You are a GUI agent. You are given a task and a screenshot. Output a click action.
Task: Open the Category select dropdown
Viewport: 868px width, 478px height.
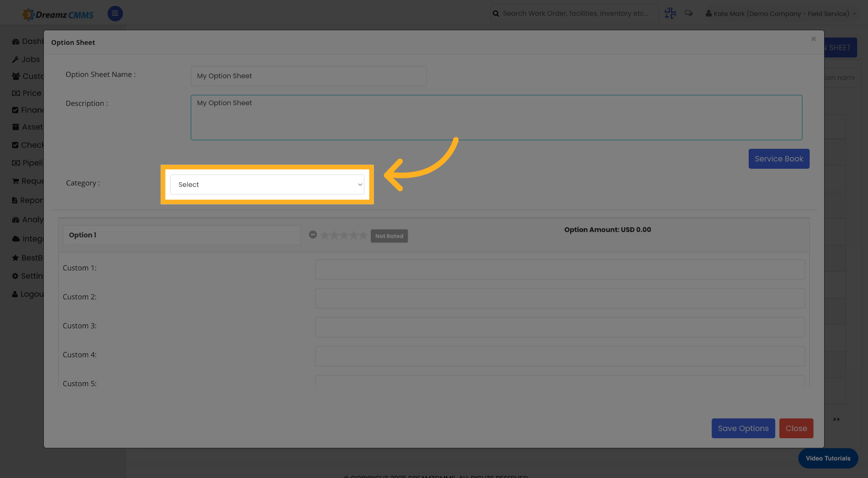(267, 185)
